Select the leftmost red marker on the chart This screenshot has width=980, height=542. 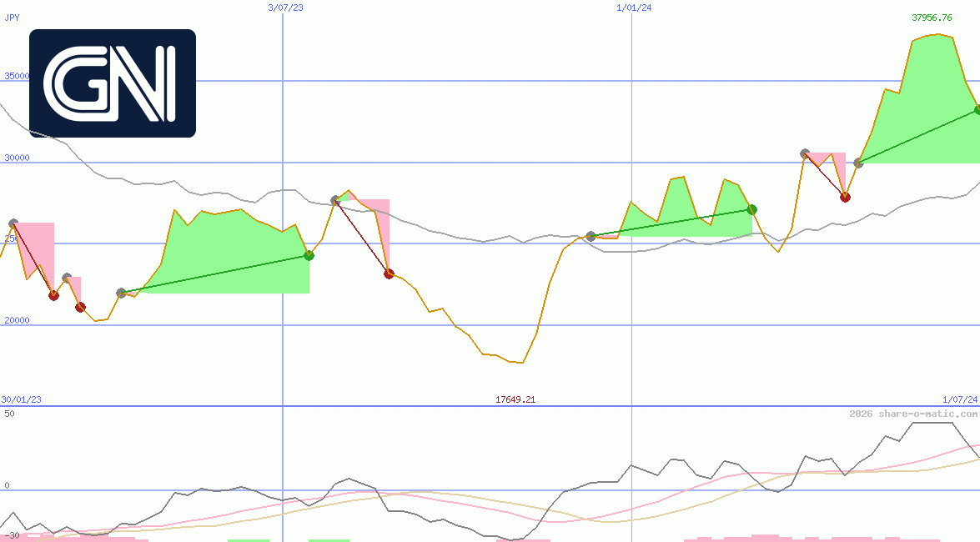point(53,295)
